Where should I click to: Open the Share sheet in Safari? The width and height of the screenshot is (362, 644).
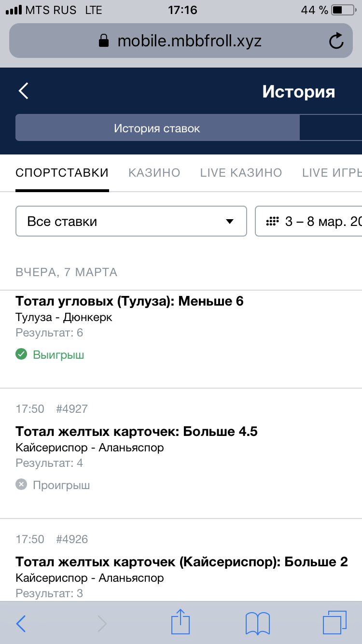coord(180,623)
